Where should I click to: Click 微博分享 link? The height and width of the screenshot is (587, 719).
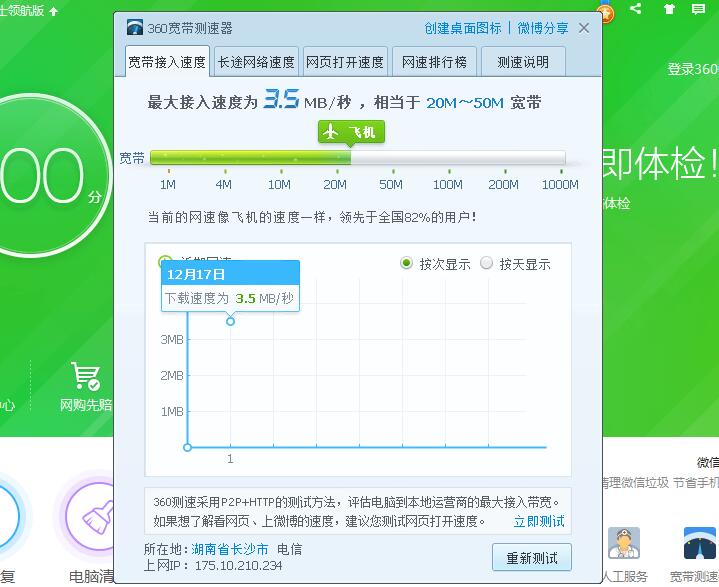coord(543,28)
